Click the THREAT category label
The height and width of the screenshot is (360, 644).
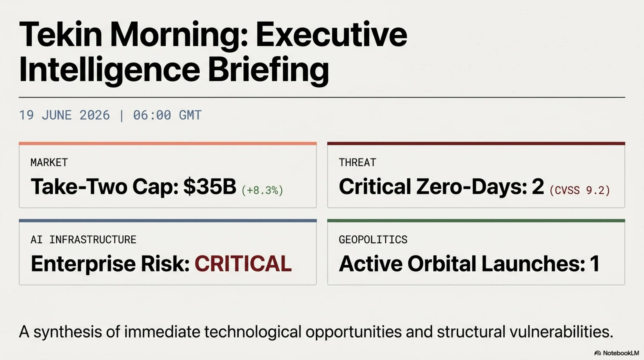coord(357,162)
